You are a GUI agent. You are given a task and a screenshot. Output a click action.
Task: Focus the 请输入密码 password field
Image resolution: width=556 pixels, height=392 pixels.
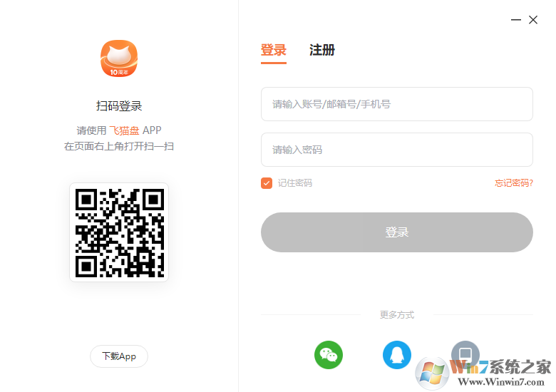(397, 150)
